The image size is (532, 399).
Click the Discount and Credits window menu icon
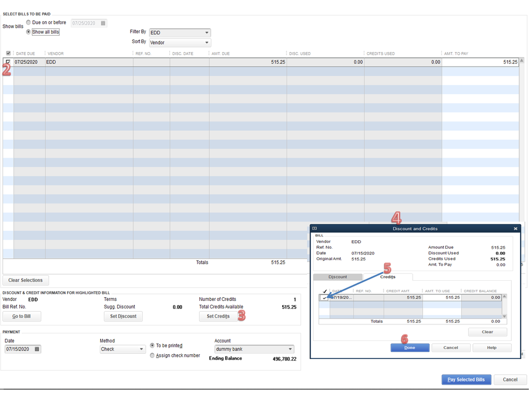315,229
